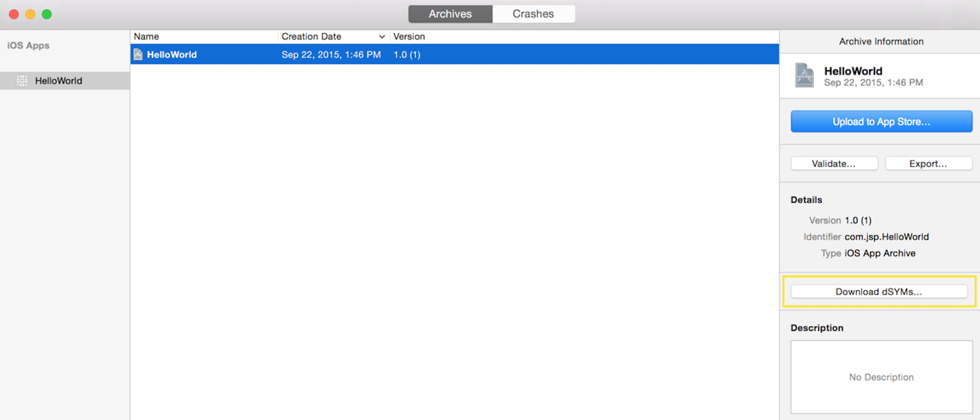Click the 1.0 (1) version cell in list

coord(407,54)
